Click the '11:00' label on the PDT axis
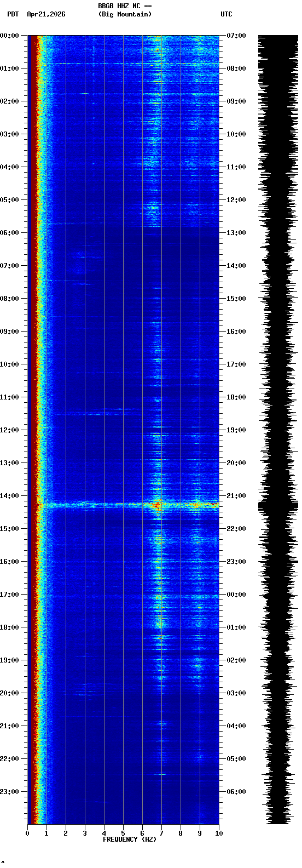302x868 pixels. 9,397
